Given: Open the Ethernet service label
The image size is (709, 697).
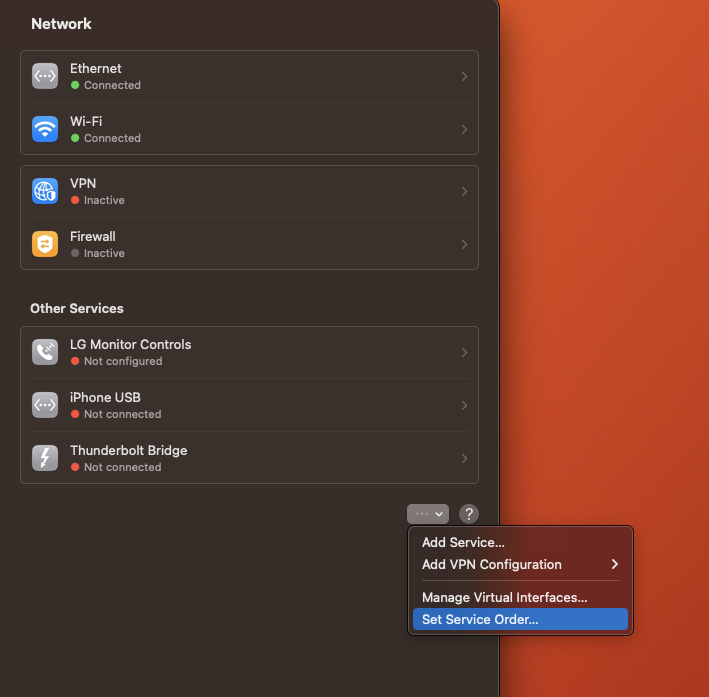Looking at the screenshot, I should (x=95, y=68).
